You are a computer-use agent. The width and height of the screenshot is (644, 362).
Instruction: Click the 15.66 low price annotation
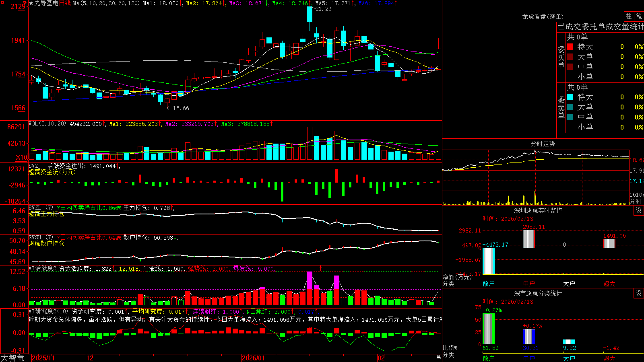[181, 108]
